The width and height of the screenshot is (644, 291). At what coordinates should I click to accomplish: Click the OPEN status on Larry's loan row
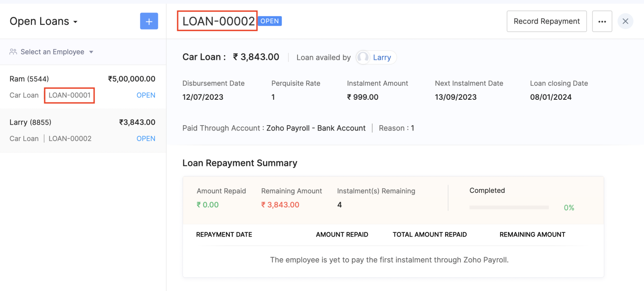146,138
